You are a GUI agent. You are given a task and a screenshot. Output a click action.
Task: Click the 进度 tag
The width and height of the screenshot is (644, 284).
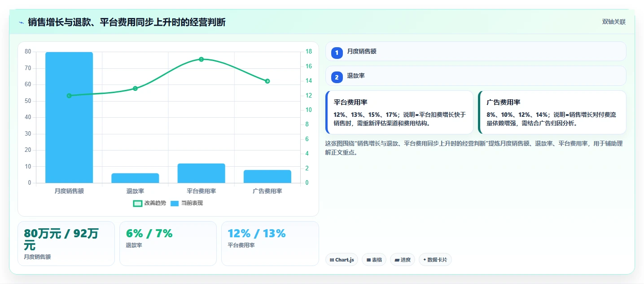point(403,260)
